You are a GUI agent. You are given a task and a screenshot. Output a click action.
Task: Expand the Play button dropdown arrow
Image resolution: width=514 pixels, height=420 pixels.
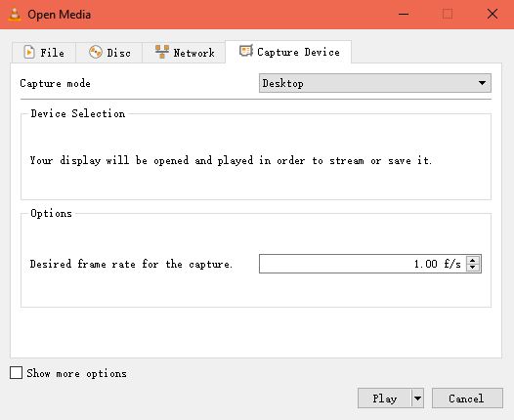tap(417, 399)
